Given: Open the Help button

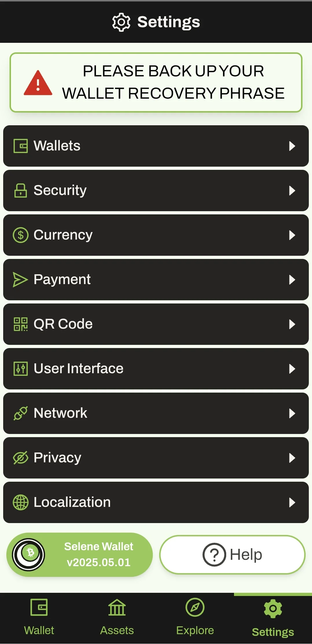Looking at the screenshot, I should point(232,555).
